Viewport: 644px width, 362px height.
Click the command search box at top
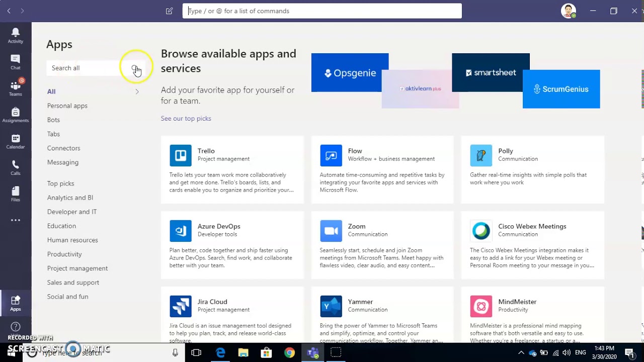322,11
